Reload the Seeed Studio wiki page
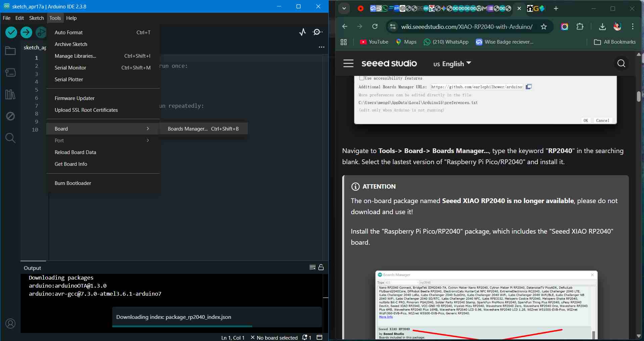 375,27
